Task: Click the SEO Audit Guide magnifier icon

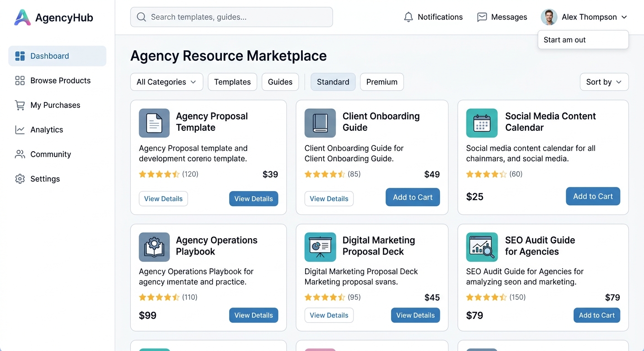Action: [482, 247]
